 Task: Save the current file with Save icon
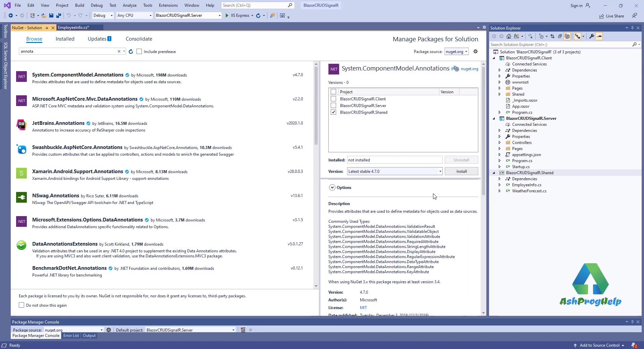pyautogui.click(x=51, y=15)
